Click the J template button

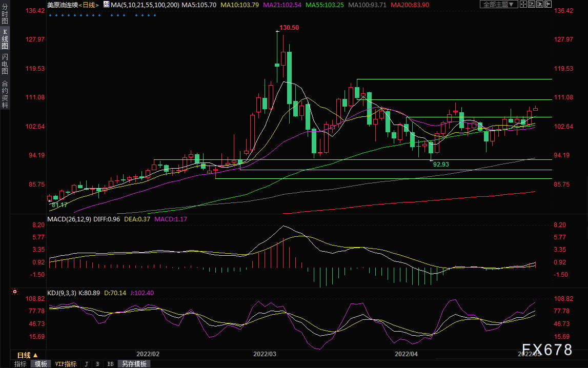87,364
